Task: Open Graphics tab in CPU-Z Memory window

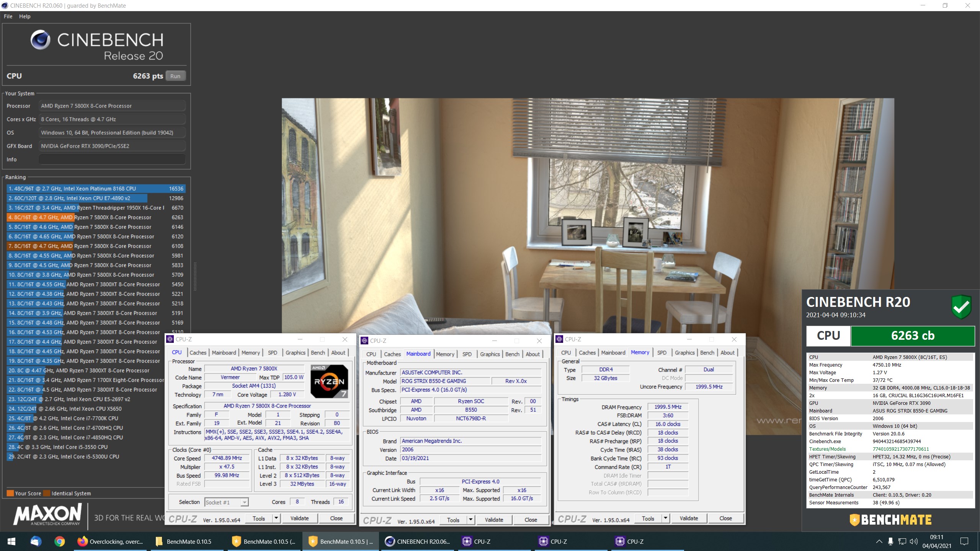Action: click(684, 352)
